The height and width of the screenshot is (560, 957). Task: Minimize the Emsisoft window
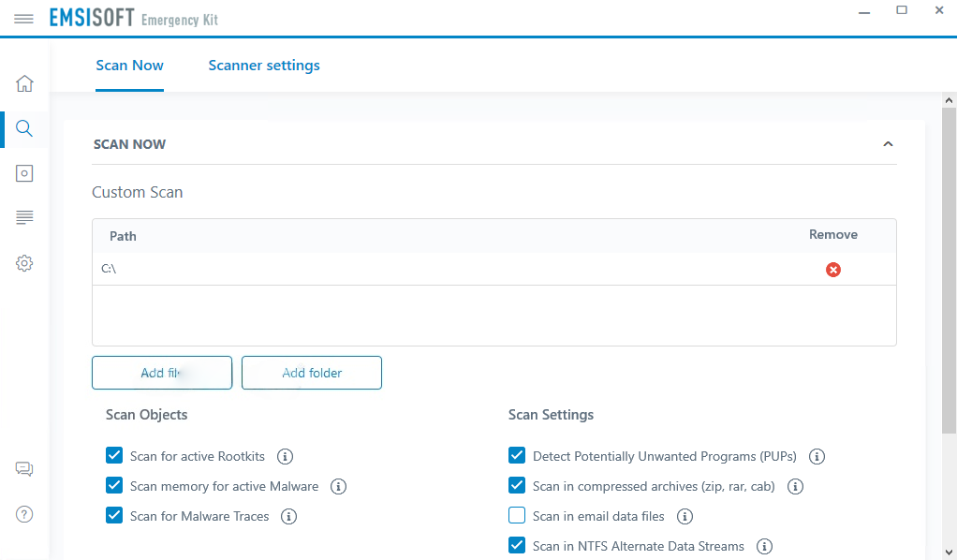(x=864, y=13)
